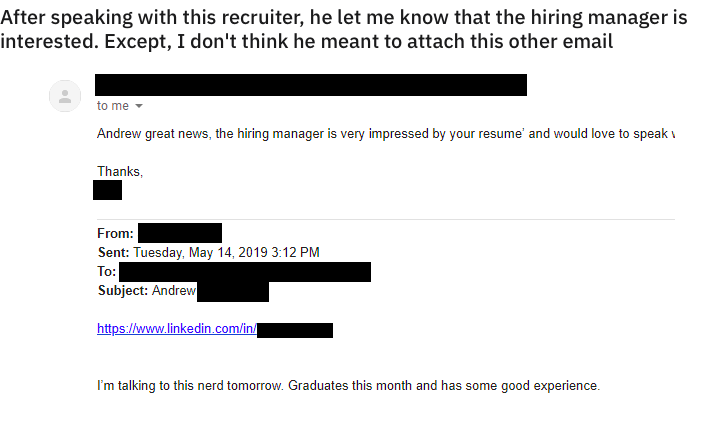This screenshot has height=431, width=712.
Task: Click the 'To:' label in forwarded header
Action: pyautogui.click(x=107, y=272)
